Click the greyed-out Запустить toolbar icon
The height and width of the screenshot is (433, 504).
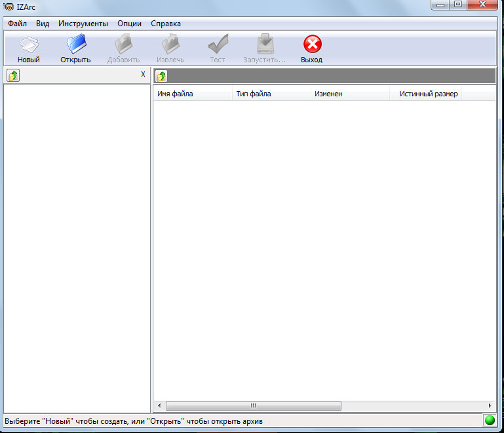(x=265, y=44)
